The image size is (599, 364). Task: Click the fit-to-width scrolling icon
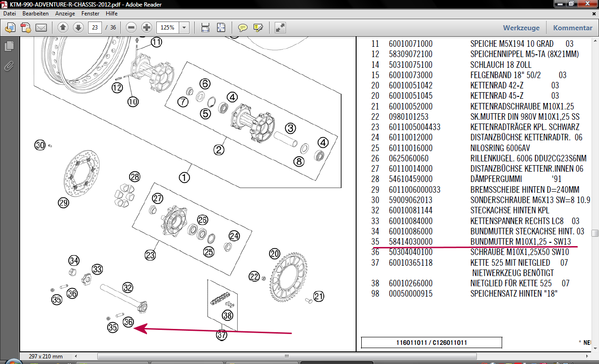tap(205, 28)
